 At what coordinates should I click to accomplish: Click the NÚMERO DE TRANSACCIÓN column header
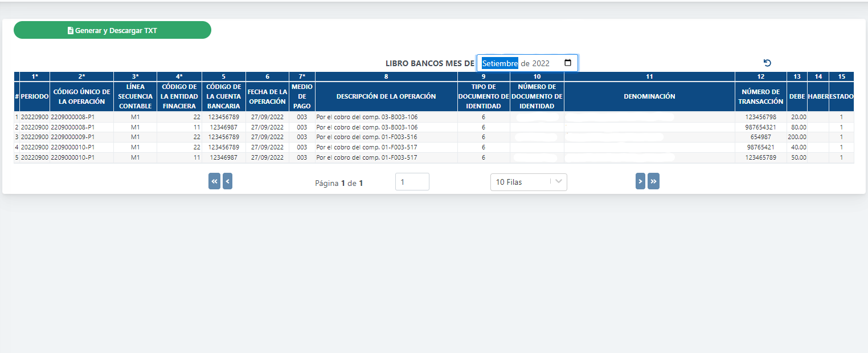760,96
